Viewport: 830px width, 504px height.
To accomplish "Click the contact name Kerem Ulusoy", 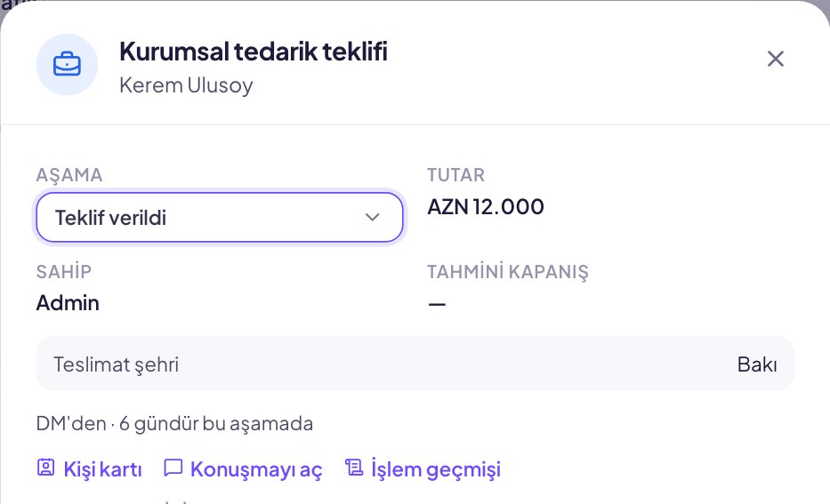I will click(186, 85).
